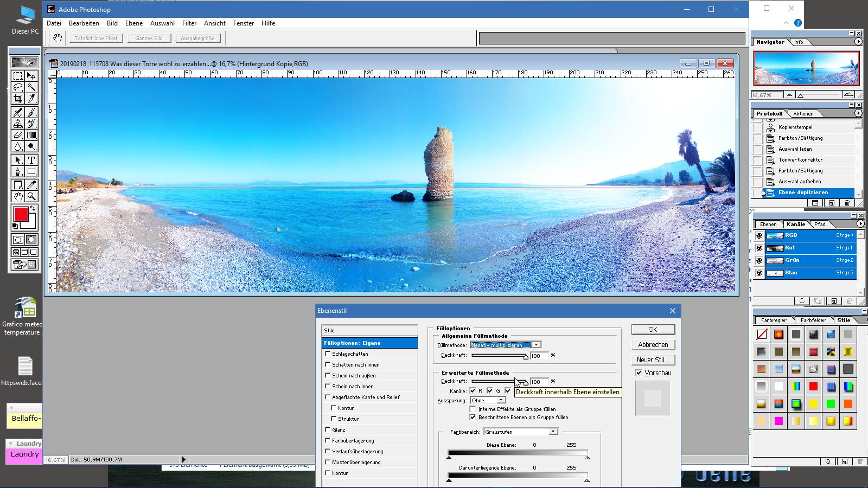868x488 pixels.
Task: Expand the Farbbereich Graustufen dropdown
Action: coord(553,432)
